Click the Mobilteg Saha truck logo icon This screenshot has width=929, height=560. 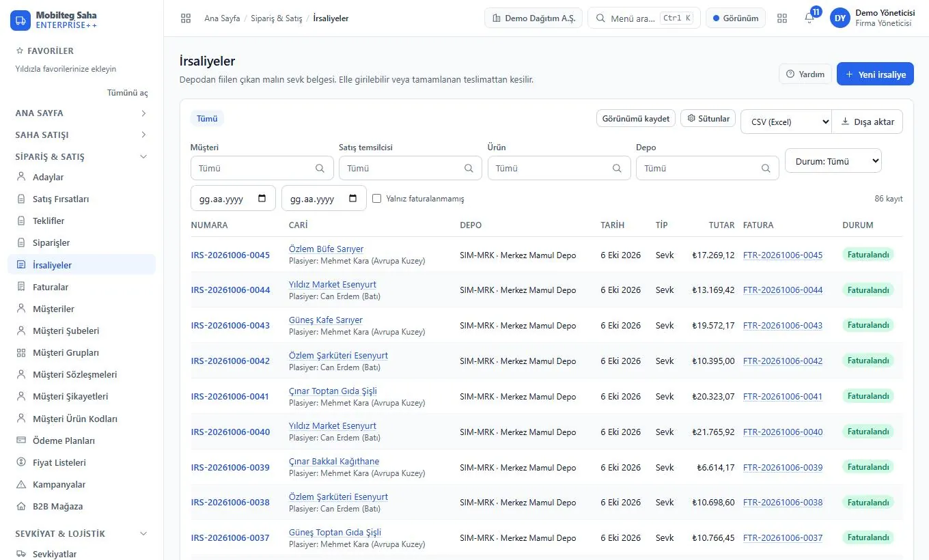[x=20, y=20]
